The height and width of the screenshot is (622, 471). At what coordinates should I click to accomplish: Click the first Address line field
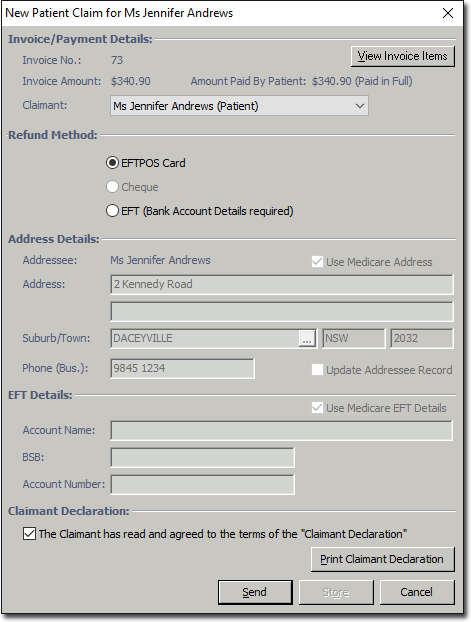pyautogui.click(x=282, y=284)
